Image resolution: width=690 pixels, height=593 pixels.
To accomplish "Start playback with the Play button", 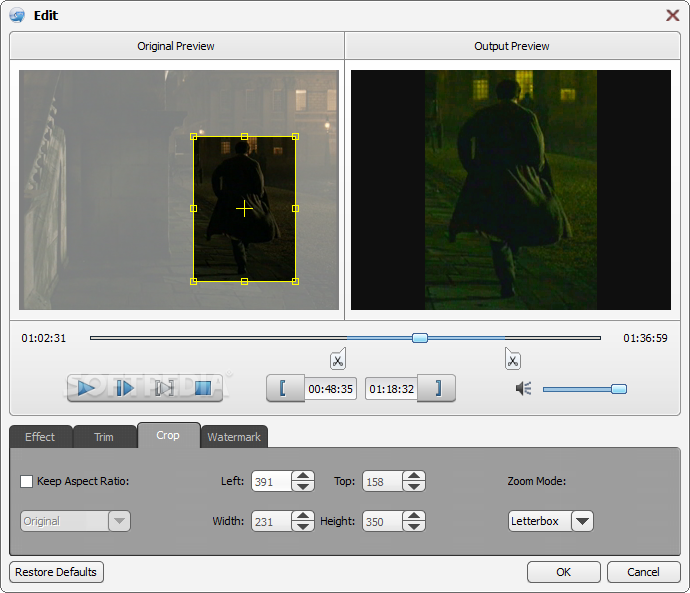I will coord(86,388).
